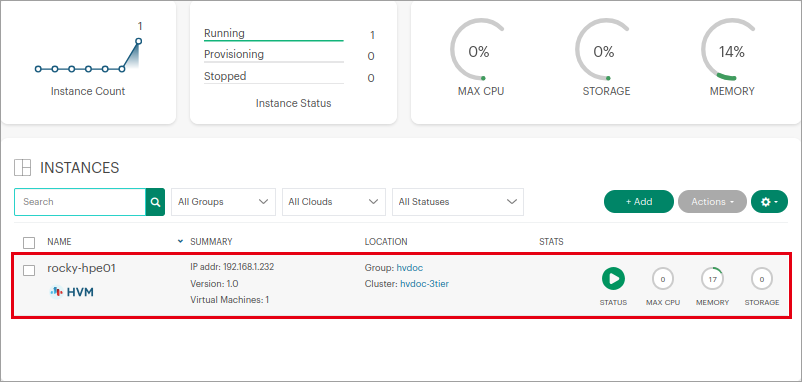This screenshot has height=382, width=802.
Task: Click the SUMMARY column header
Action: [211, 241]
